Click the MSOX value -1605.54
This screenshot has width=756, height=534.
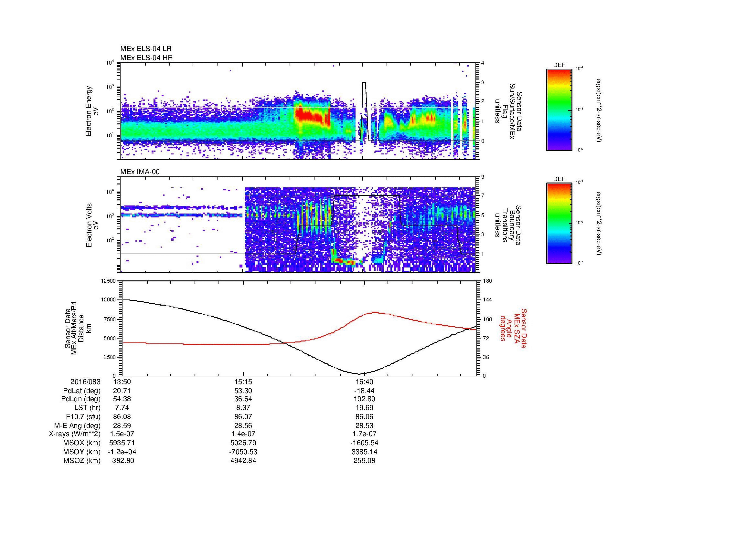(x=364, y=443)
